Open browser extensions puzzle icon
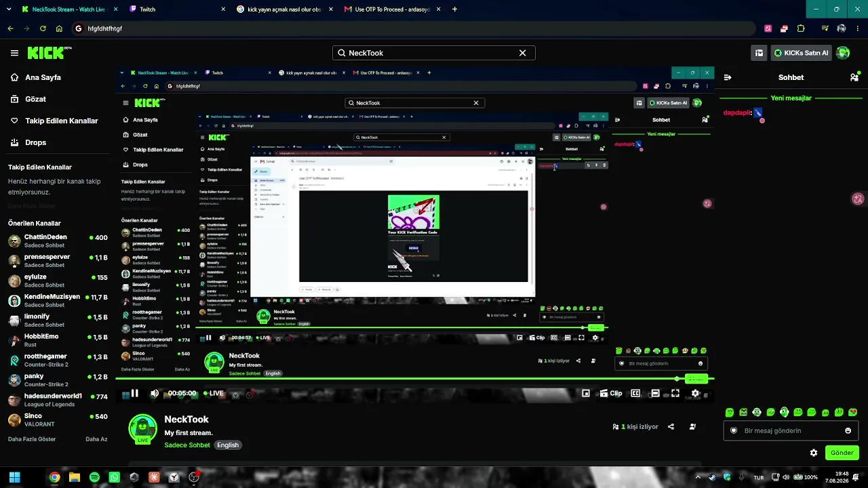This screenshot has width=868, height=488. tap(801, 28)
